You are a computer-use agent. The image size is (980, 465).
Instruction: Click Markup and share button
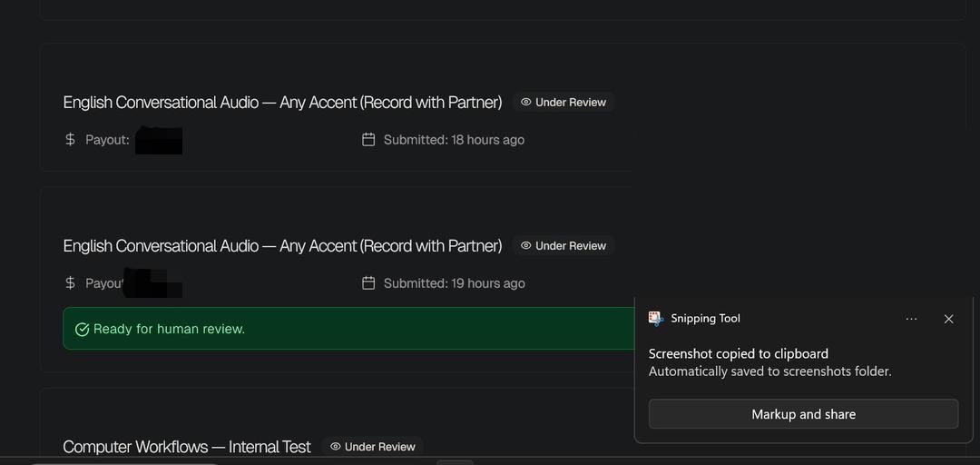point(803,413)
